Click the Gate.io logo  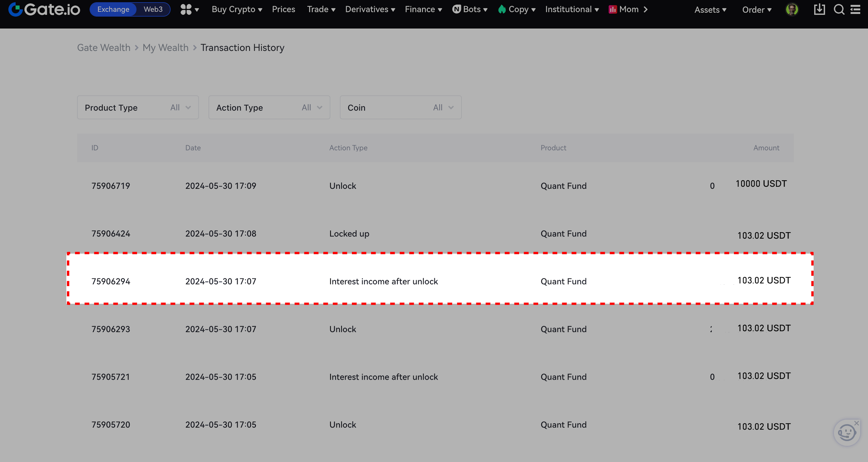tap(44, 10)
